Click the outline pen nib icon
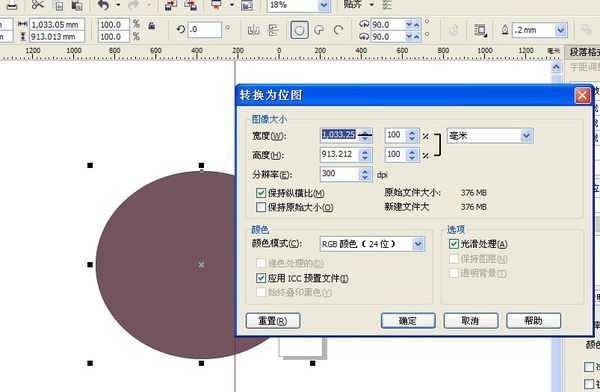Viewport: 600px width, 392px height. click(x=505, y=30)
